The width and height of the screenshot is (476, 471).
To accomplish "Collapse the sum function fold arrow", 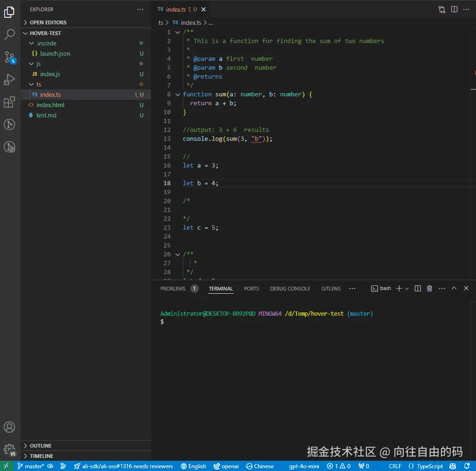I will click(x=178, y=94).
